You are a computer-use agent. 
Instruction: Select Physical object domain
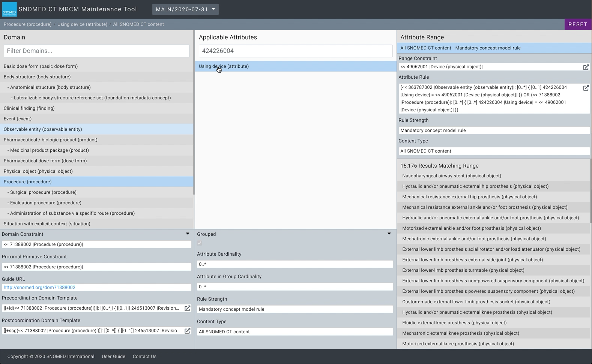97,171
